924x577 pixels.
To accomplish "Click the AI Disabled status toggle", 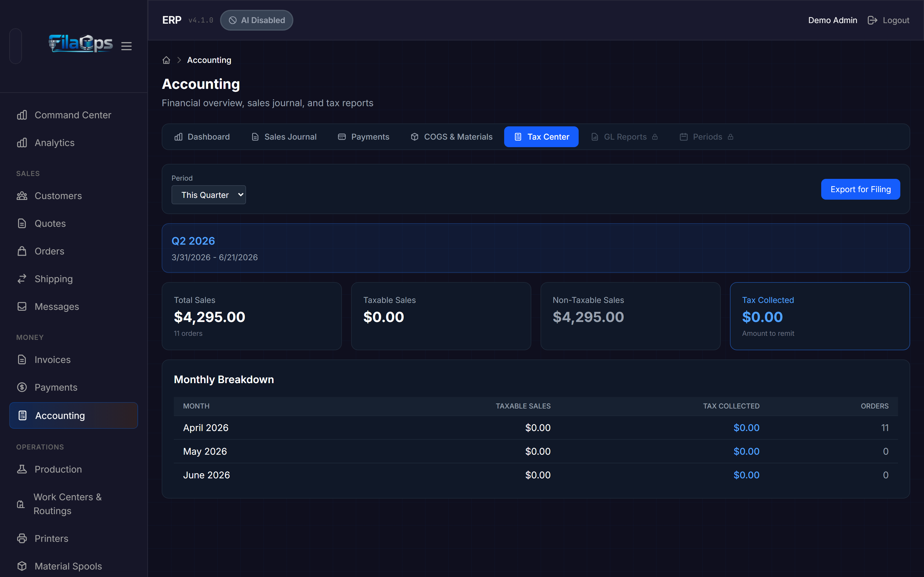I will [257, 20].
